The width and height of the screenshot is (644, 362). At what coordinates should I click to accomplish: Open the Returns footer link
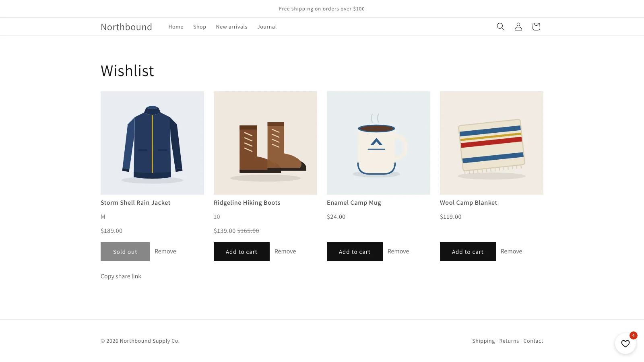point(509,341)
